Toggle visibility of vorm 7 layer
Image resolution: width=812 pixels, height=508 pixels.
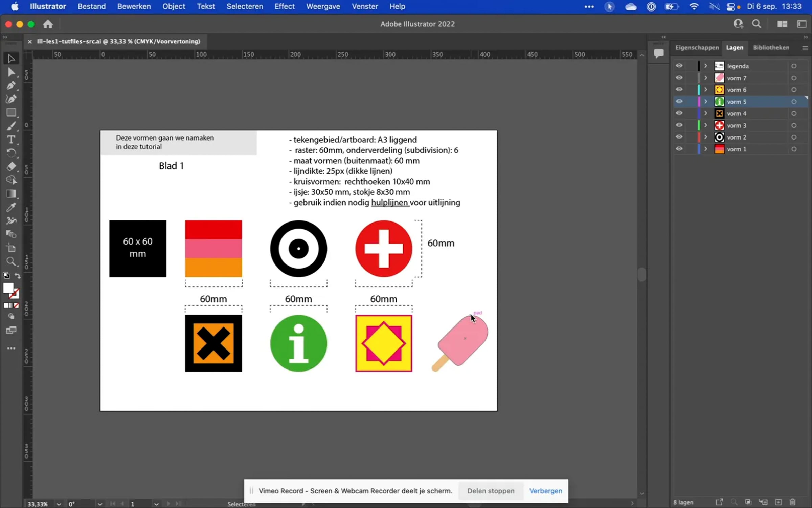point(679,78)
